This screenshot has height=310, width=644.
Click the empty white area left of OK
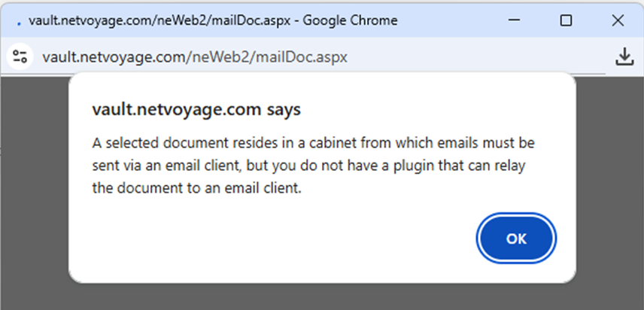click(271, 239)
